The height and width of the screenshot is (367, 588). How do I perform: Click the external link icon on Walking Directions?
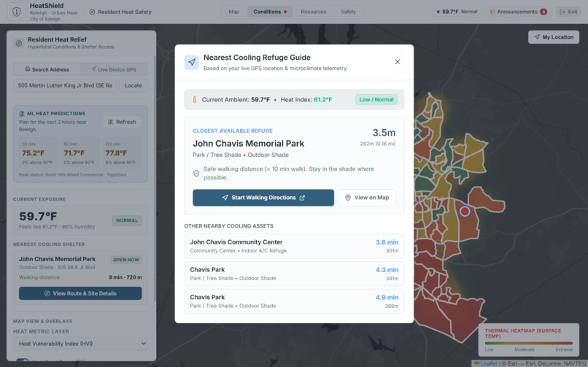[302, 198]
